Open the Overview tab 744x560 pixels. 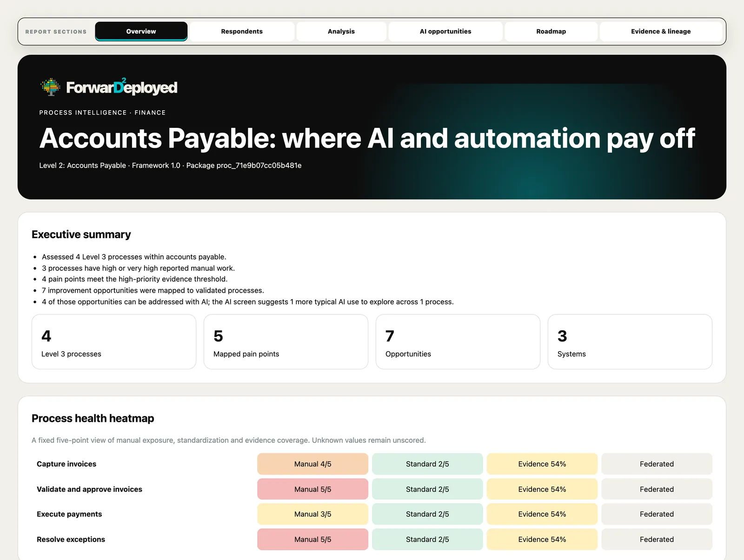(141, 31)
